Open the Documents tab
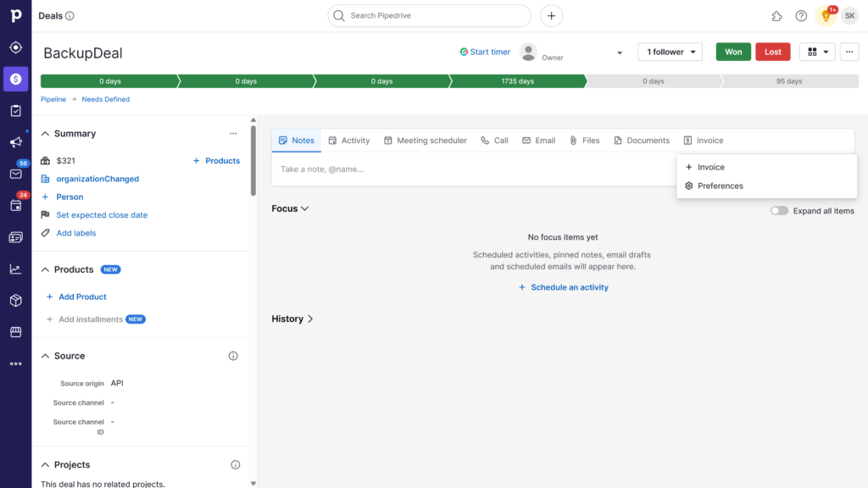 pyautogui.click(x=642, y=141)
